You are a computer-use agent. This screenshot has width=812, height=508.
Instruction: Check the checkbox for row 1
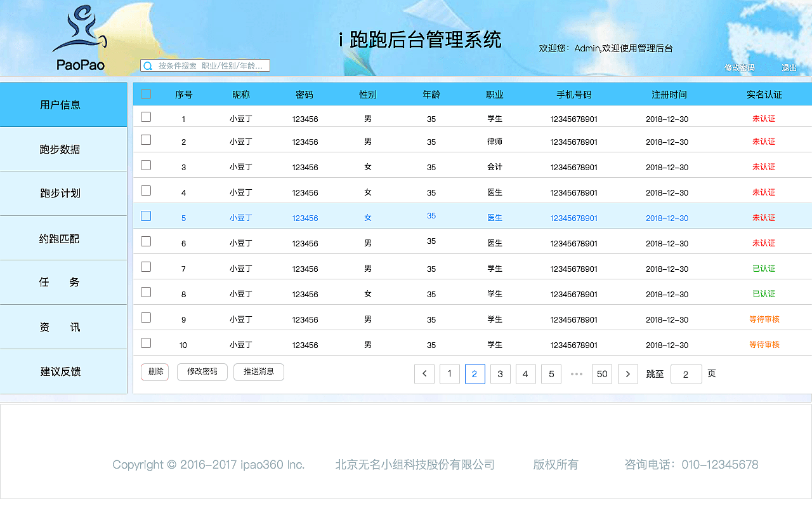pyautogui.click(x=146, y=117)
